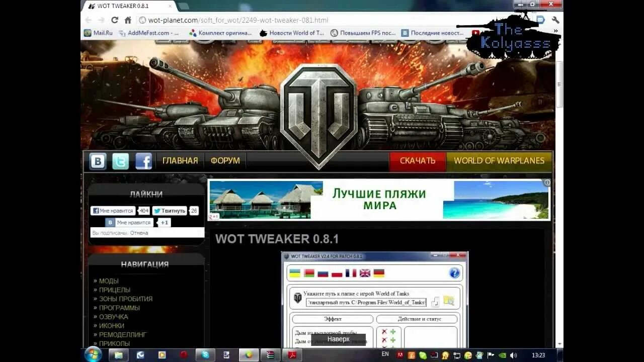Click the blue help question mark icon
644x362 pixels.
(454, 273)
